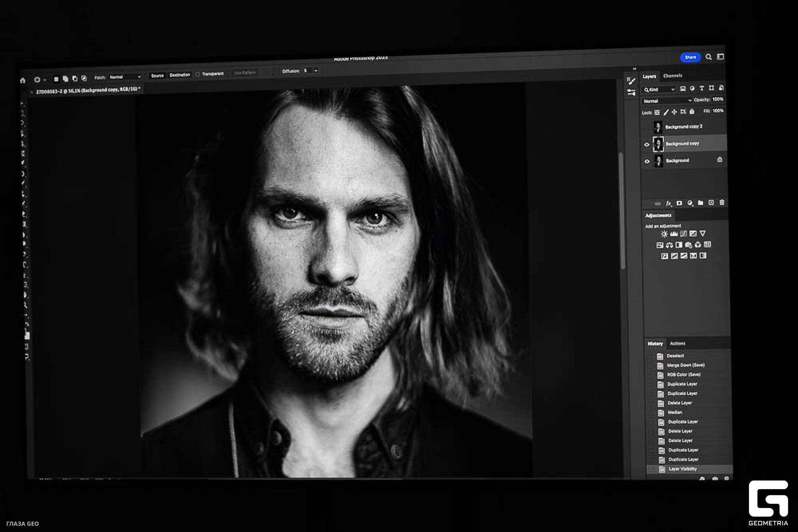Add a Brightness/Contrast adjustment
Viewport: 798px width, 532px height.
(x=664, y=234)
